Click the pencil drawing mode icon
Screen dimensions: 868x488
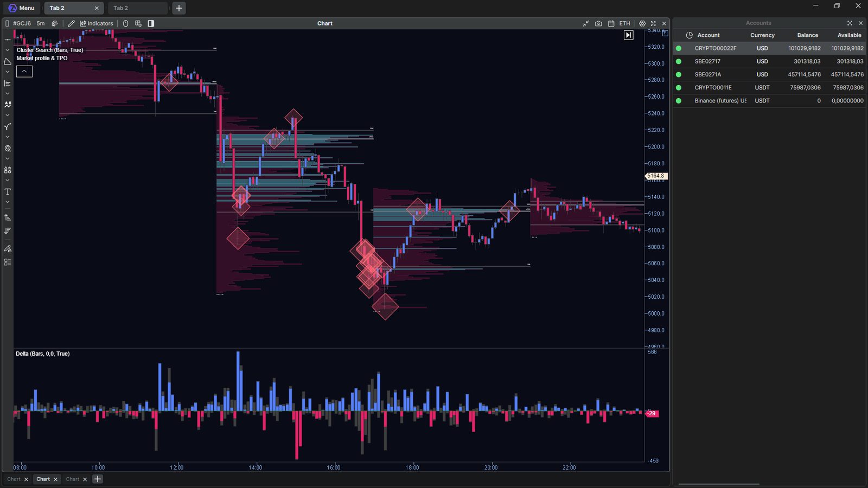point(71,23)
